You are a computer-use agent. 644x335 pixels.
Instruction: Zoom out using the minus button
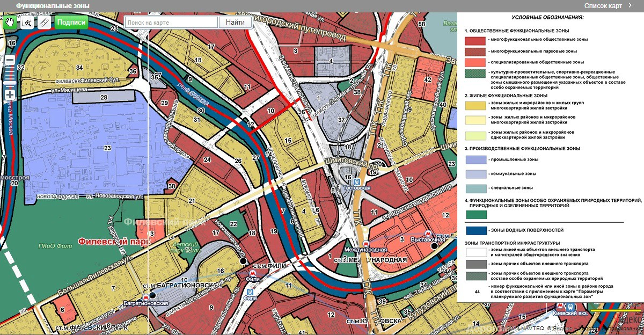[10, 60]
